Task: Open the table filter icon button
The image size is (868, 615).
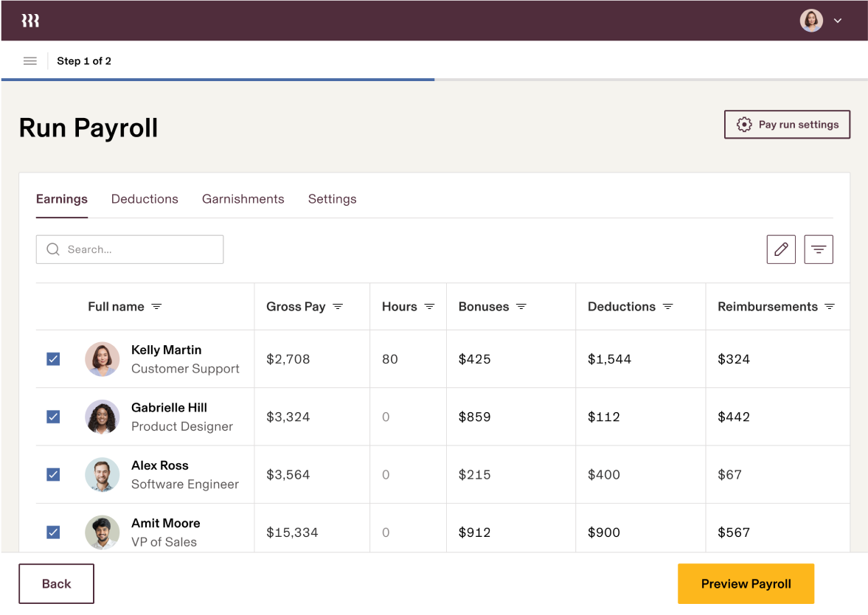Action: point(818,250)
